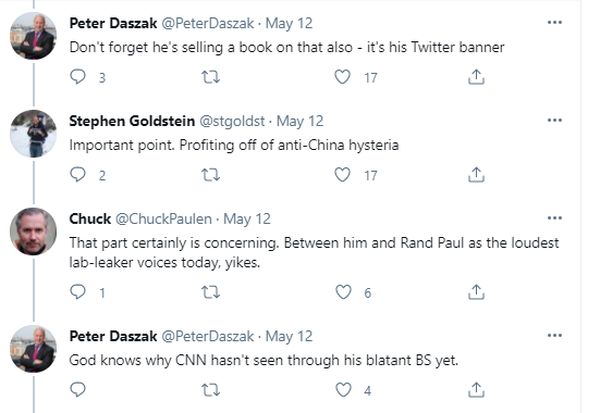600x413 pixels.
Task: Like Peter Daszak's Twitter banner tweet
Action: (x=343, y=77)
